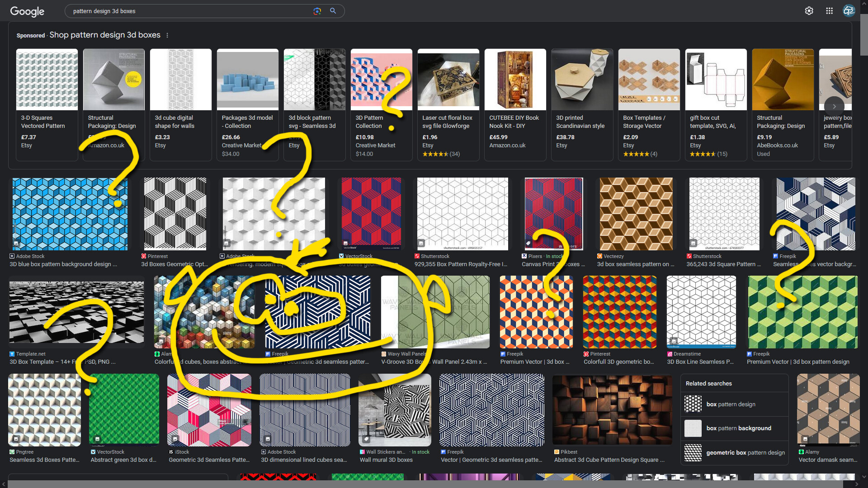The image size is (868, 488).
Task: Open related search geometric box pattern design
Action: tap(745, 452)
